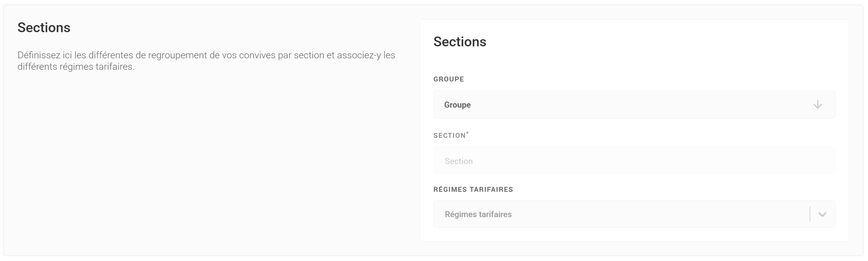This screenshot has height=261, width=868.
Task: Click the Section placeholder text
Action: click(459, 161)
